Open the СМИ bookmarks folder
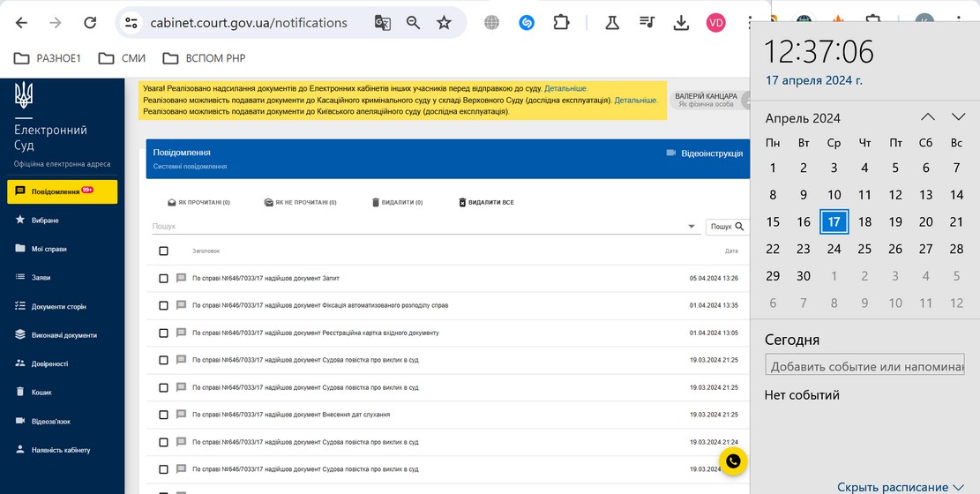This screenshot has width=980, height=494. pos(122,58)
